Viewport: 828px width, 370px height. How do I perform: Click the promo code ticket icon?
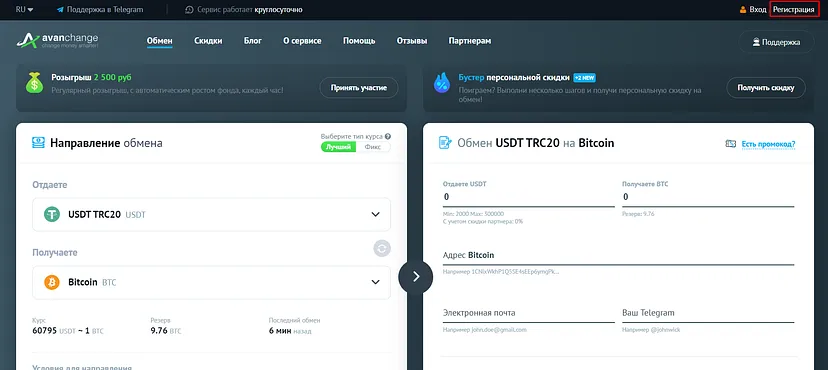[x=731, y=144]
